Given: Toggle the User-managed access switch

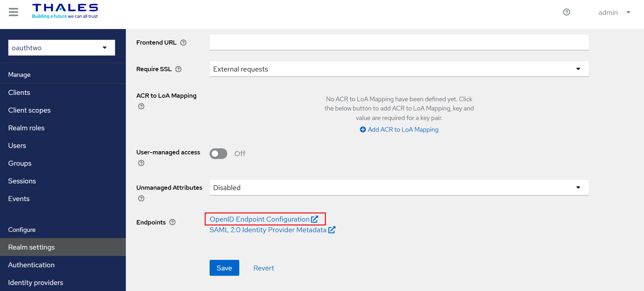Looking at the screenshot, I should pyautogui.click(x=218, y=154).
